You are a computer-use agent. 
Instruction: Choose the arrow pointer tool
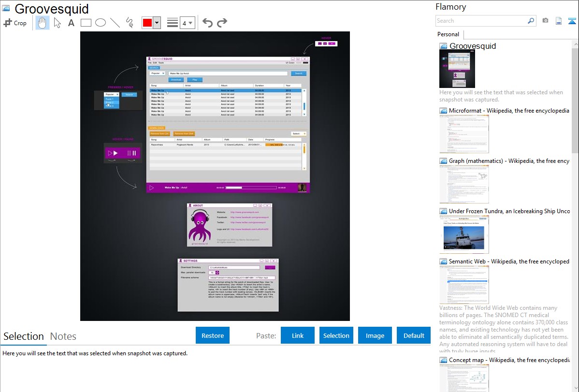[x=57, y=23]
